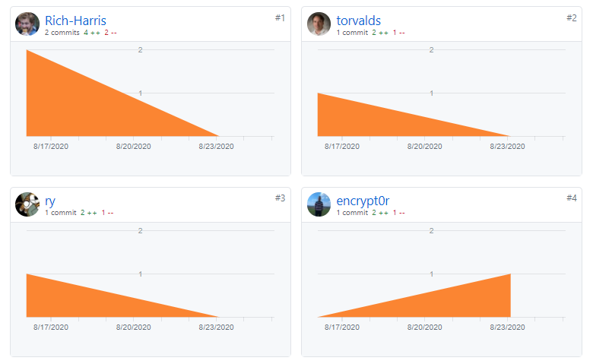This screenshot has height=364, width=593.
Task: Visit the torvalds profile link
Action: tap(359, 21)
